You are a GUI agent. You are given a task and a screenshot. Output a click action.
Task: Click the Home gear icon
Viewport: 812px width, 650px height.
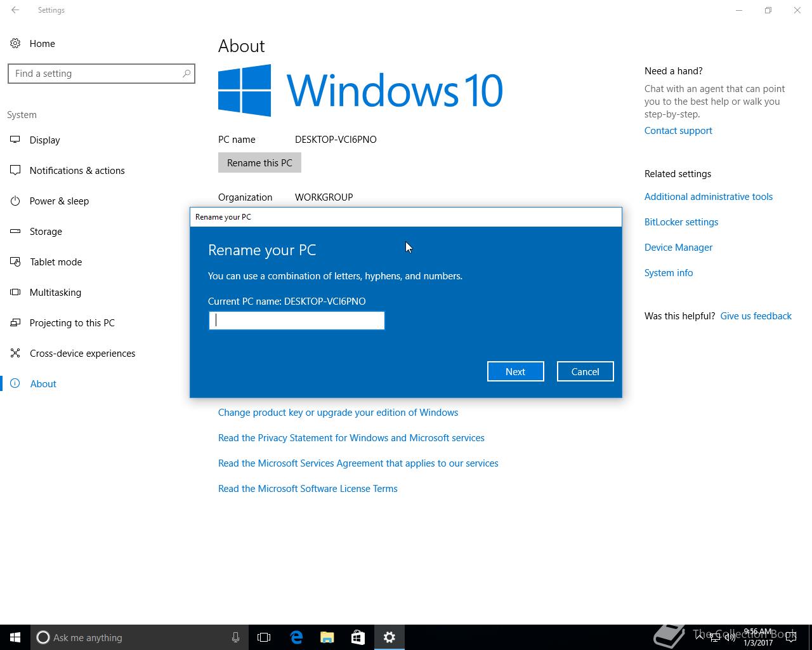coord(15,43)
